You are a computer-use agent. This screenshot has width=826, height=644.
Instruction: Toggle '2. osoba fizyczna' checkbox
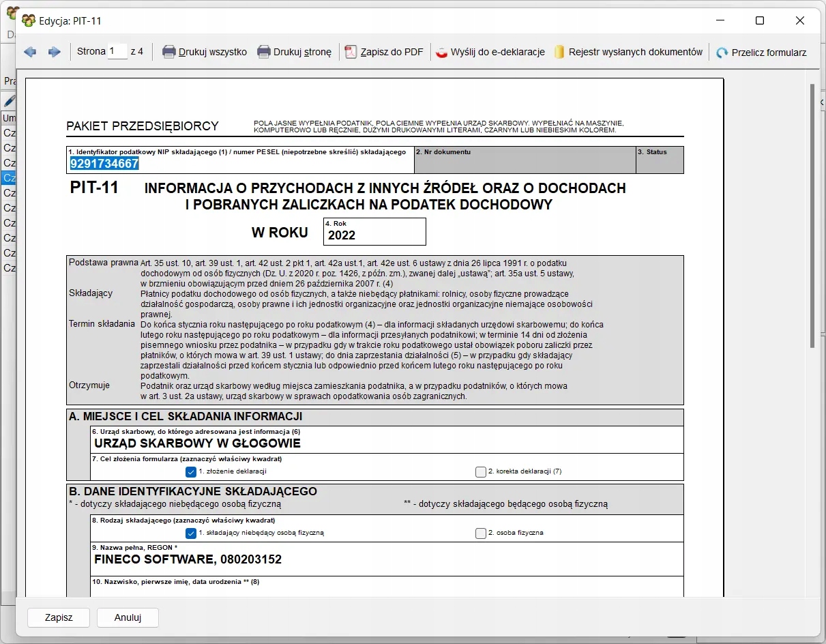pyautogui.click(x=481, y=533)
